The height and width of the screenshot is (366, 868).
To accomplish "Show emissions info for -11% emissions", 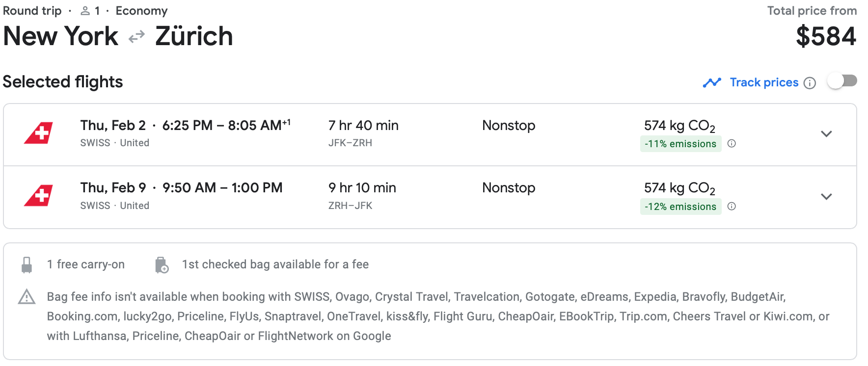I will pyautogui.click(x=732, y=144).
